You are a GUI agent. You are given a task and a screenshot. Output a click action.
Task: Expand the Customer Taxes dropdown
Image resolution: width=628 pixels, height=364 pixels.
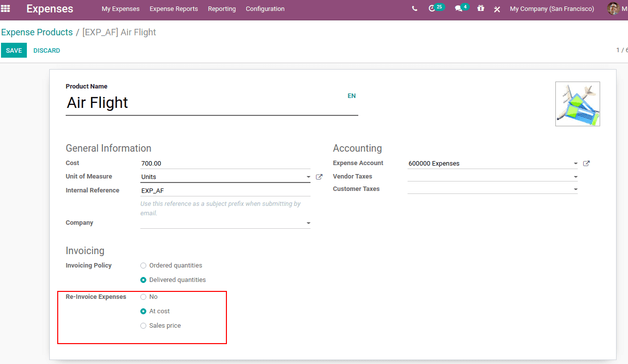pos(576,189)
